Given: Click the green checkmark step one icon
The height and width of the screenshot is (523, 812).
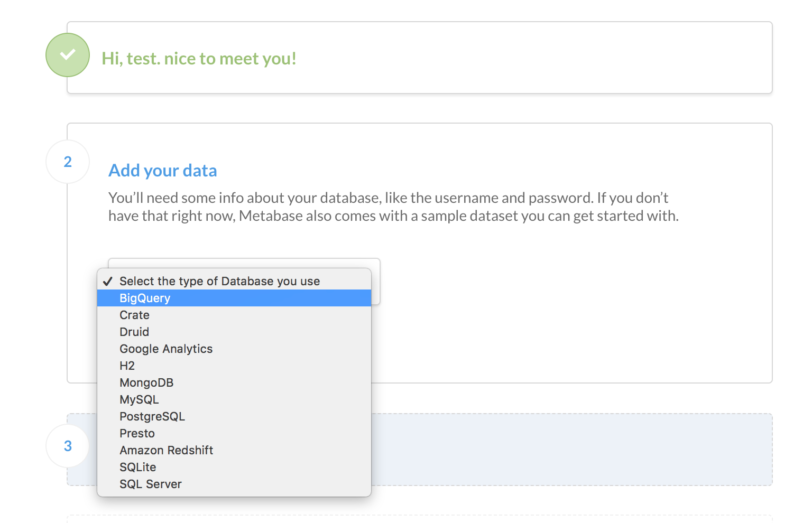Looking at the screenshot, I should pyautogui.click(x=68, y=55).
